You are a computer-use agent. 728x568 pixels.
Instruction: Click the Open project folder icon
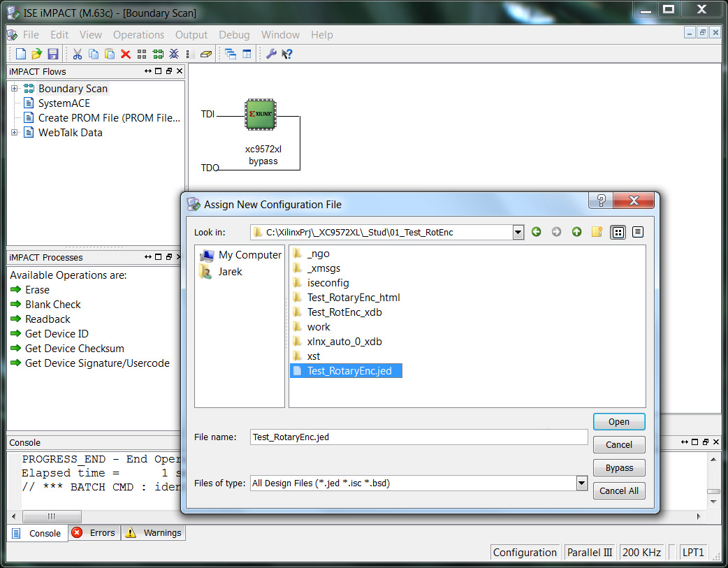(x=36, y=54)
